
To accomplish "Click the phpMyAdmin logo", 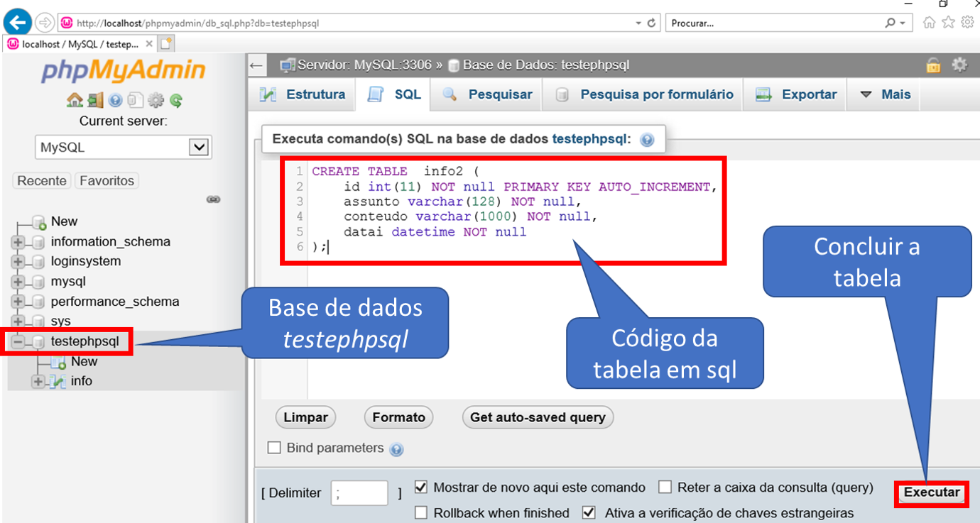I will coord(123,70).
